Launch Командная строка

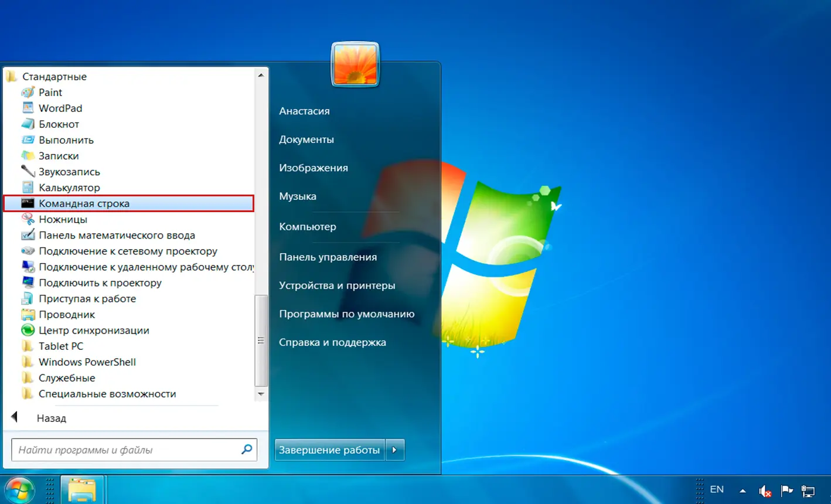pyautogui.click(x=129, y=203)
